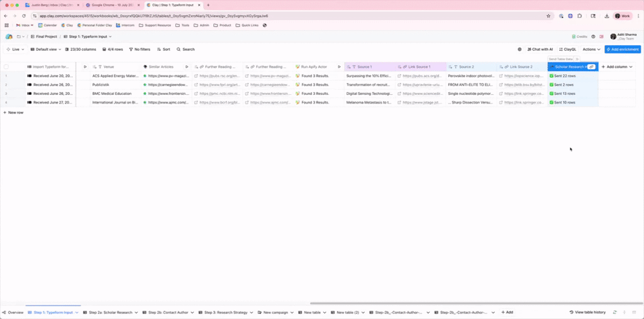The image size is (644, 319).
Task: Click the Add enrichment button
Action: 623,49
